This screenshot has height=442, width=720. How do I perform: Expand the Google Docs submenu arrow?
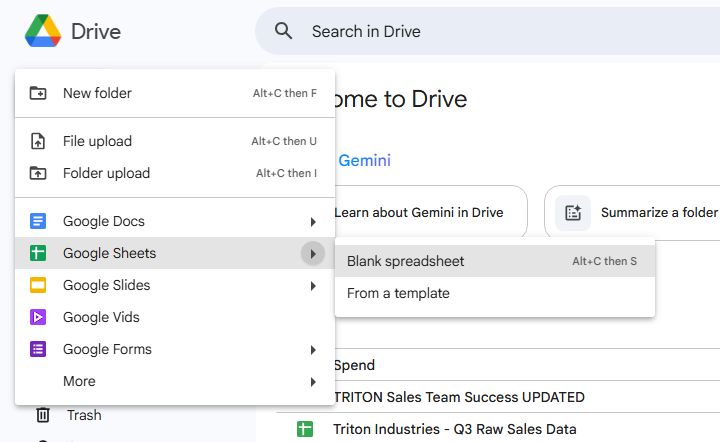coord(313,221)
